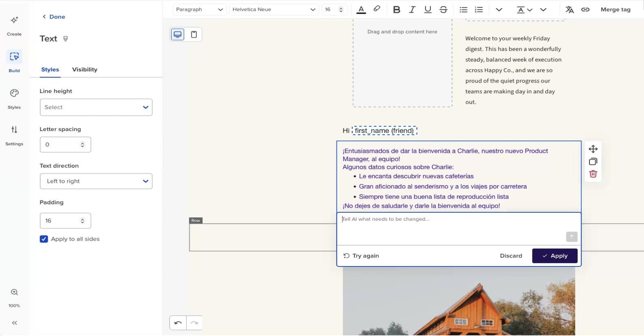Click the undo arrow button
644x336 pixels.
tap(178, 323)
